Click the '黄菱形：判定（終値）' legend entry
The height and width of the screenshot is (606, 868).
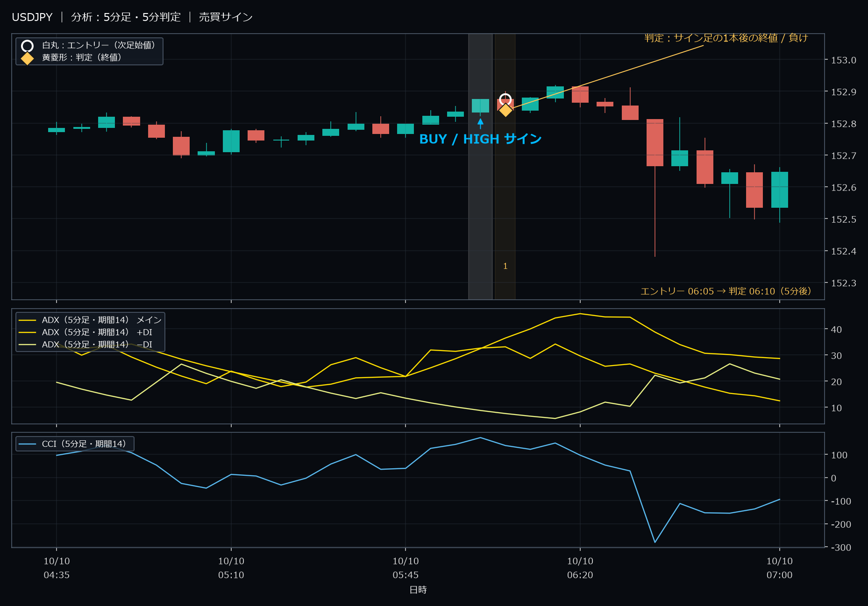point(82,57)
